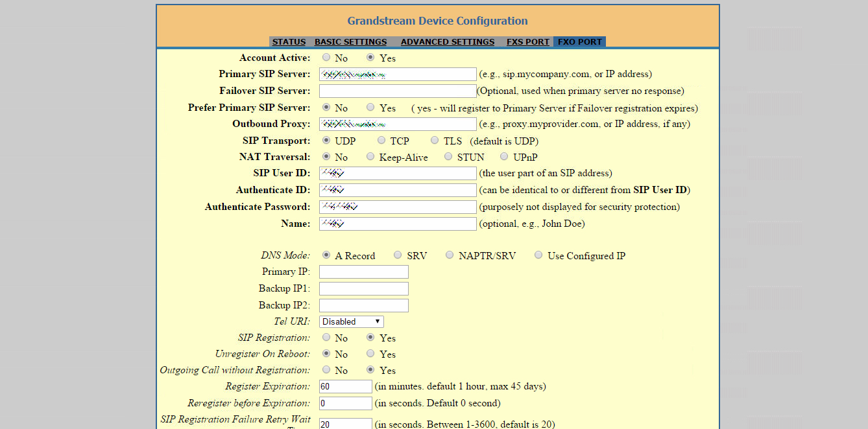Screen dimensions: 868x429
Task: Click the "DNS Mode:" label
Action: click(285, 255)
